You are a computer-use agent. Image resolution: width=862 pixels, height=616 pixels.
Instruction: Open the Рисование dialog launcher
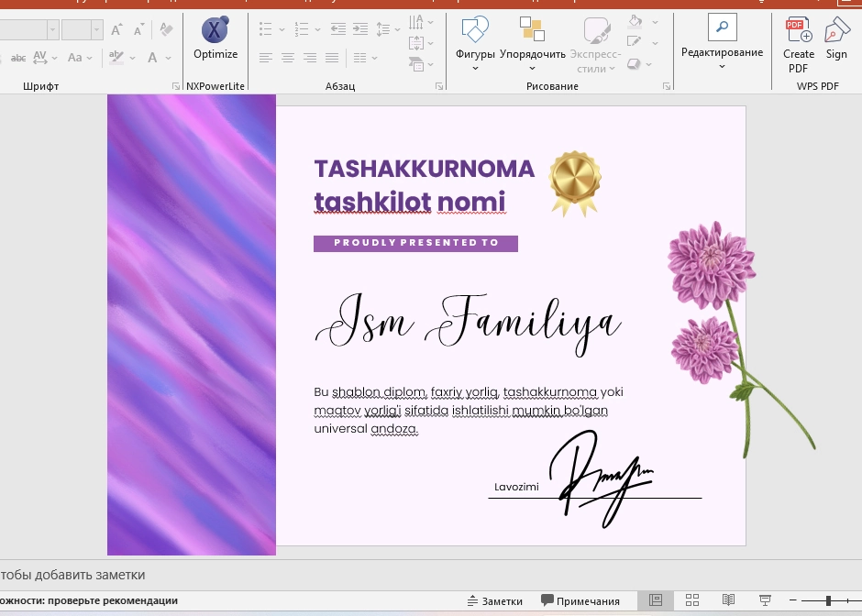click(x=667, y=86)
